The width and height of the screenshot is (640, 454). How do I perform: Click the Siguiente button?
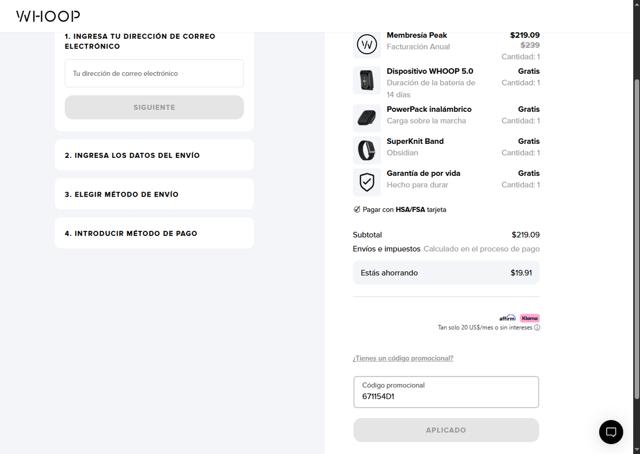point(154,107)
